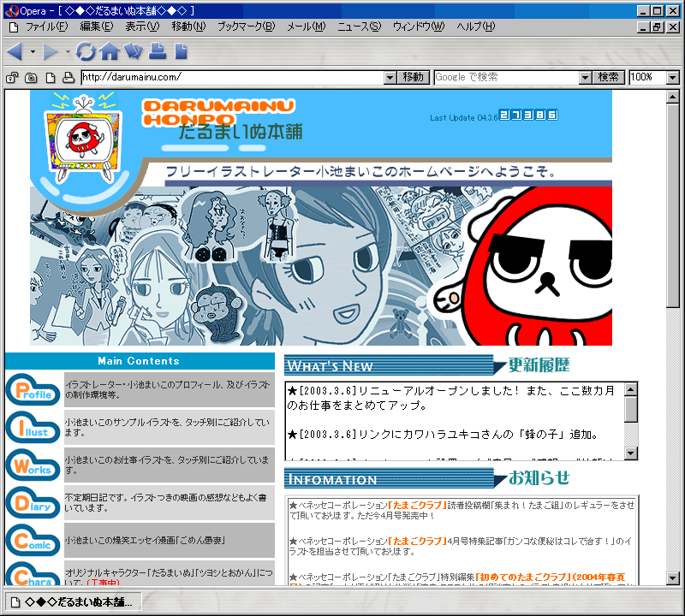Open the 表示(V) menu
Viewport: 685px width, 616px height.
(142, 27)
